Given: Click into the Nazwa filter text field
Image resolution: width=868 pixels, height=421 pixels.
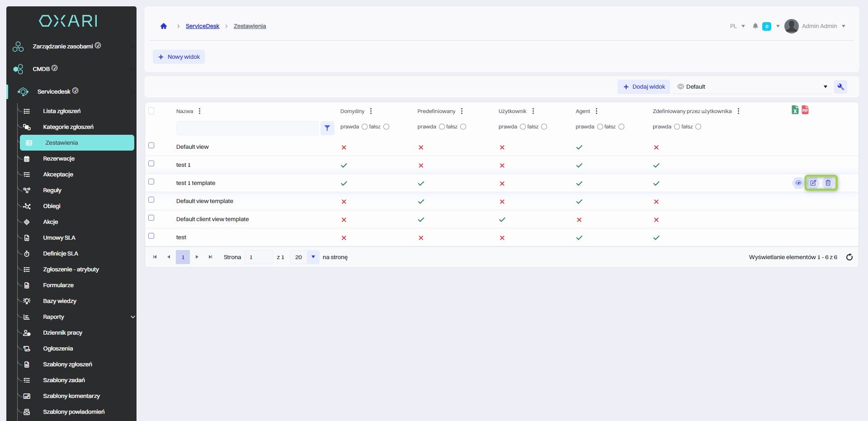Looking at the screenshot, I should pos(247,128).
